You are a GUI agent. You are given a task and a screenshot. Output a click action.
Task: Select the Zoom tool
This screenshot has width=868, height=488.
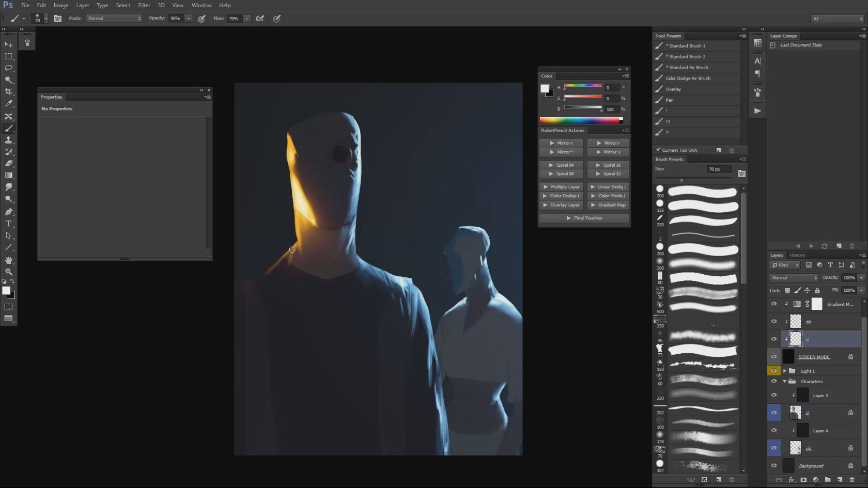(9, 272)
